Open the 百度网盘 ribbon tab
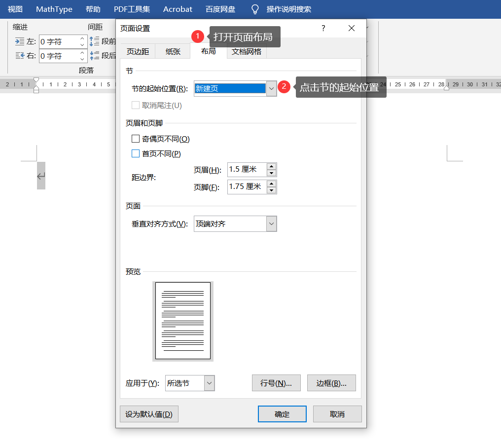Screen dimensions: 501x448 point(220,9)
